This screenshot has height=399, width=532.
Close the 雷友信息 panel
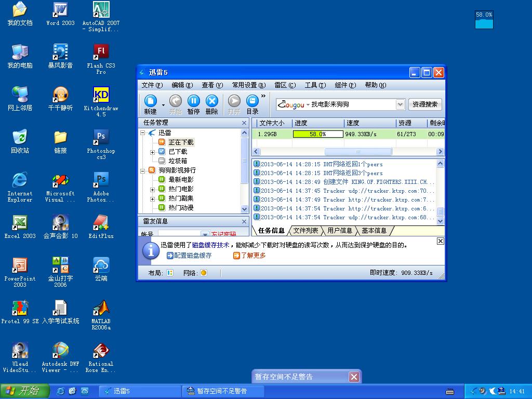click(244, 221)
